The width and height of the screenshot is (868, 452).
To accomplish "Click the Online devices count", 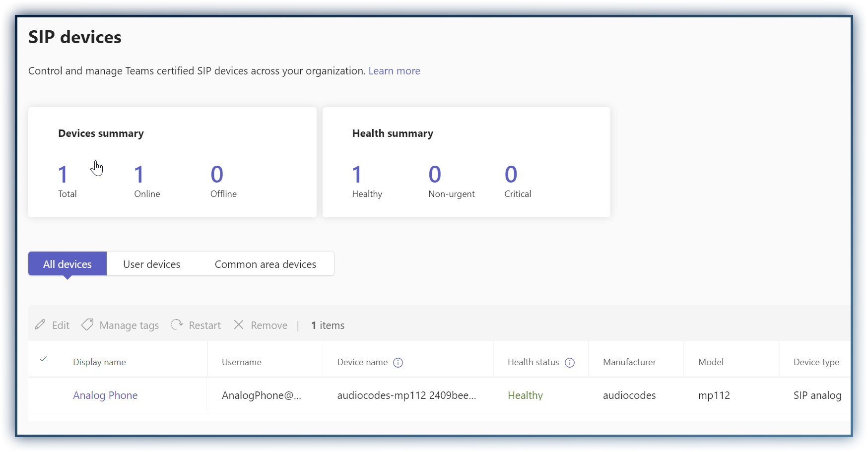I will pos(139,175).
